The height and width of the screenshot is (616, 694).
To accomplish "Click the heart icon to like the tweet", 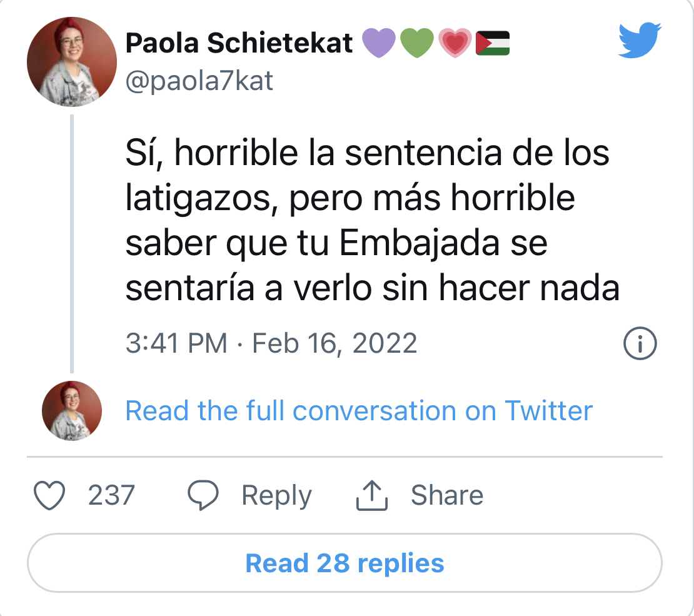I will click(x=49, y=495).
